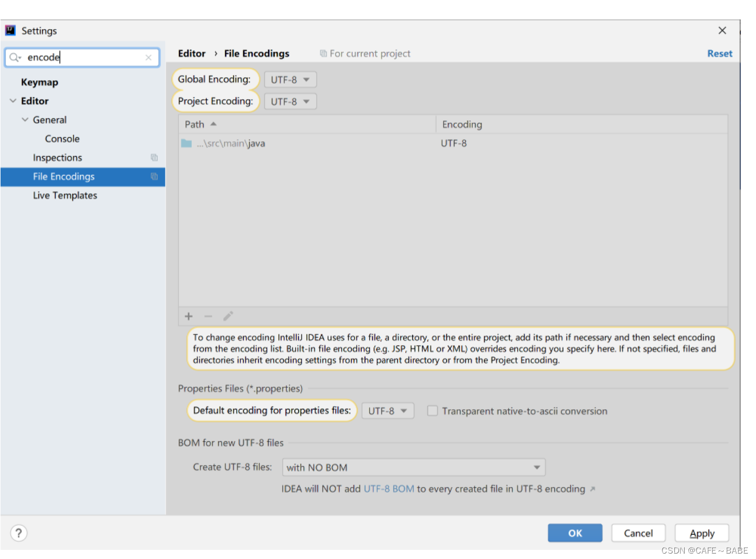Viewport: 756px width, 559px height.
Task: Click the add path plus icon
Action: 189,316
